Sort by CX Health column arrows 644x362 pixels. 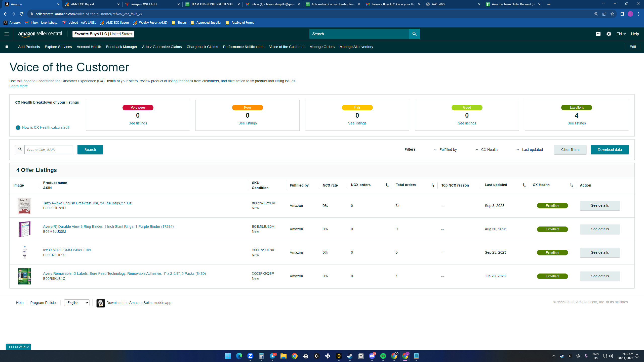[571, 185]
